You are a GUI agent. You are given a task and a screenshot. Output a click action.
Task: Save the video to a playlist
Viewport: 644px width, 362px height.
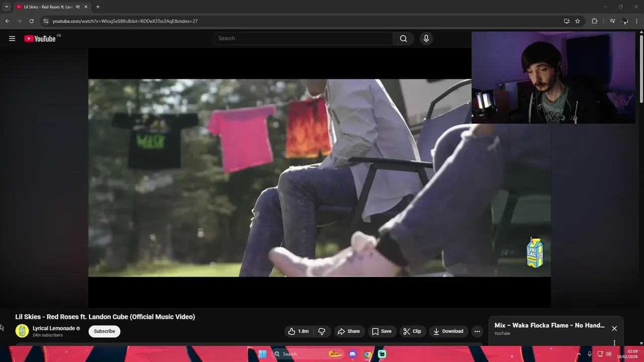pos(381,331)
